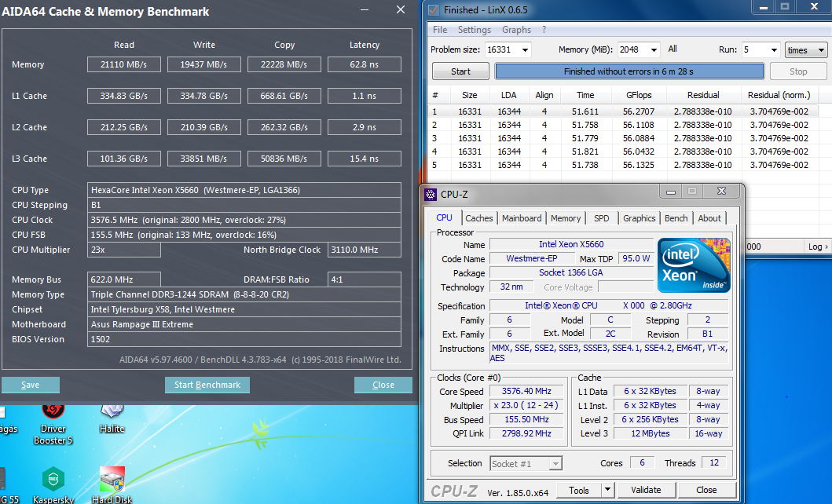The image size is (832, 504).
Task: Select GFlops value 56.0432 in LinX row 4
Action: point(639,151)
